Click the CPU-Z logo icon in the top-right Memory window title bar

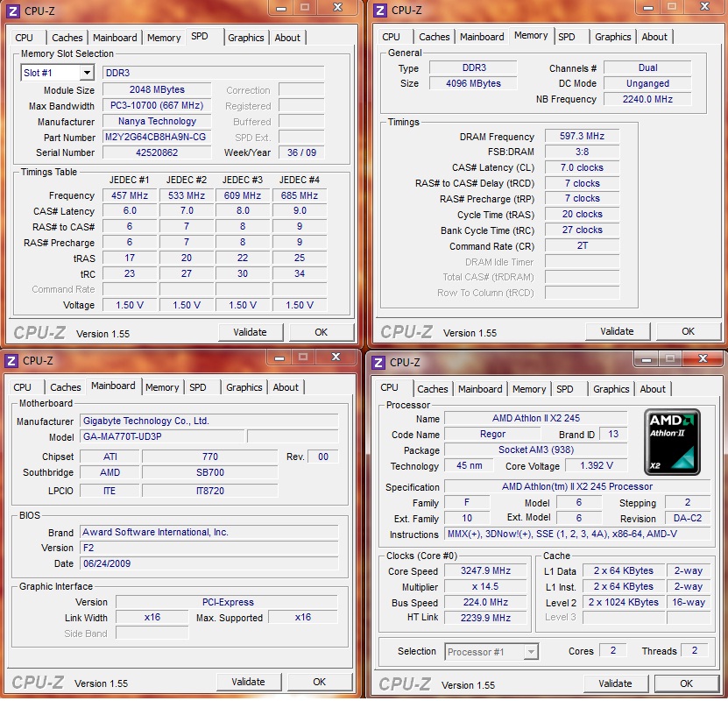[380, 11]
